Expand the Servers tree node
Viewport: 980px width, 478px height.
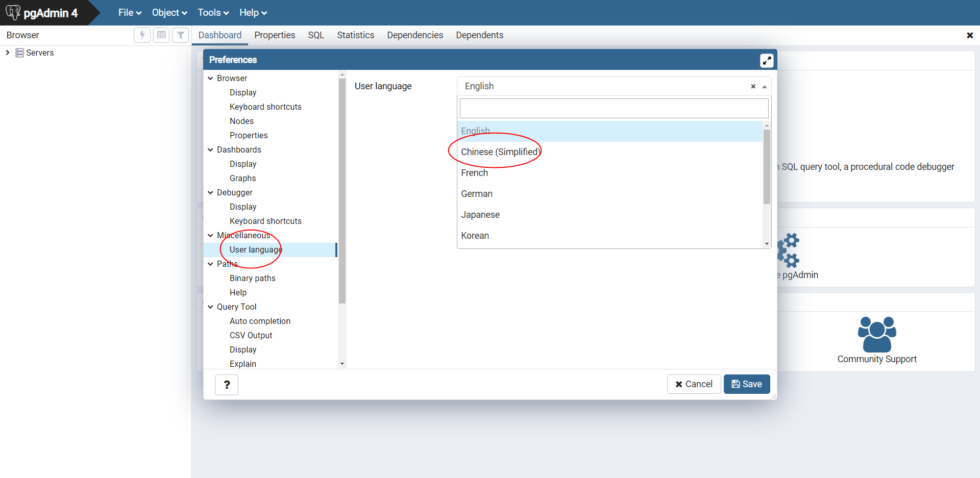(x=8, y=53)
